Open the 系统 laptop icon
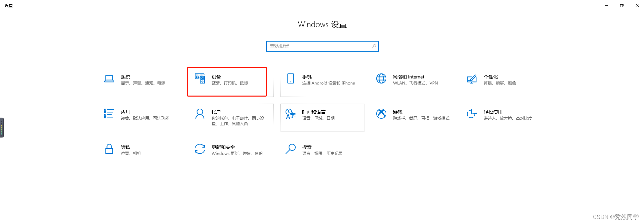 pos(109,79)
